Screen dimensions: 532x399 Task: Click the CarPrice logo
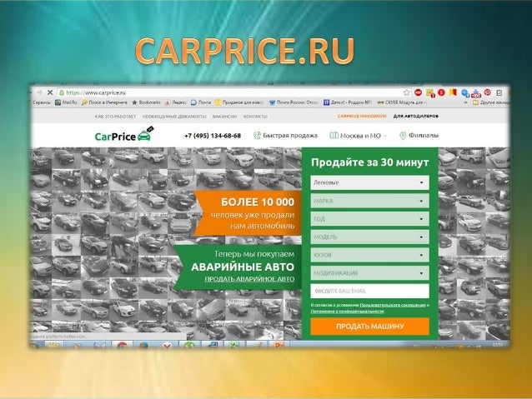coord(123,135)
